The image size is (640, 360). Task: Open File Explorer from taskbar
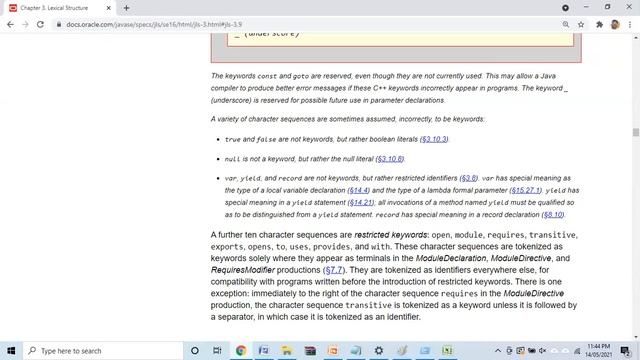pos(287,351)
